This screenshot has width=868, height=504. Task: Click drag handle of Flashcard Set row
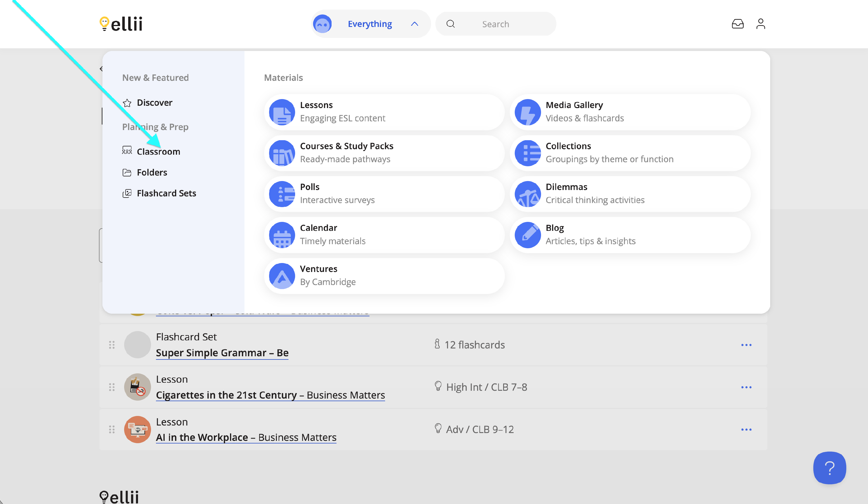click(x=112, y=345)
